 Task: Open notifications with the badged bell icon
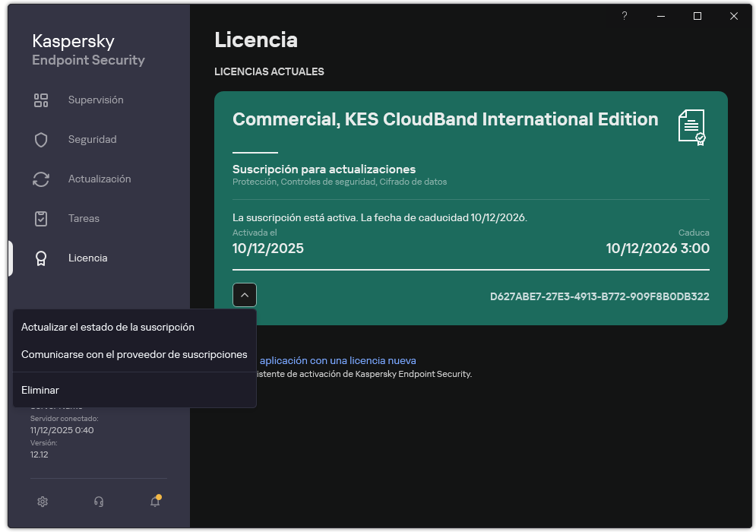click(154, 502)
